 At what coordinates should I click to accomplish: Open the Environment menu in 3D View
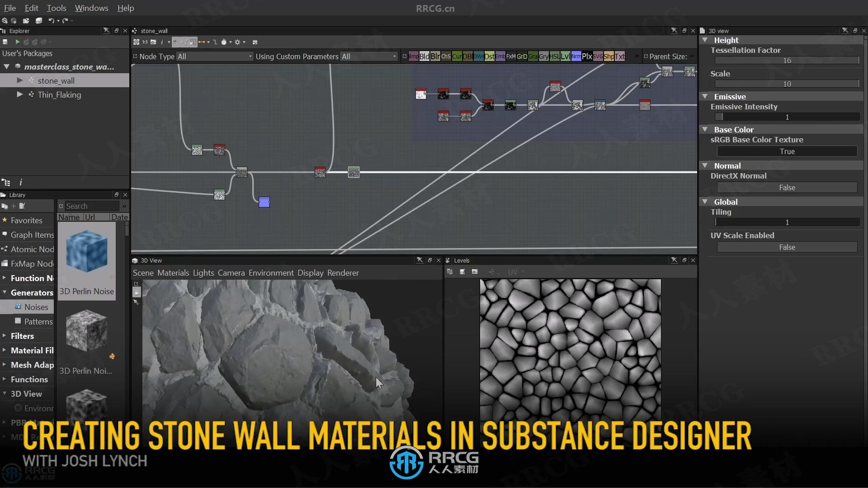click(271, 273)
